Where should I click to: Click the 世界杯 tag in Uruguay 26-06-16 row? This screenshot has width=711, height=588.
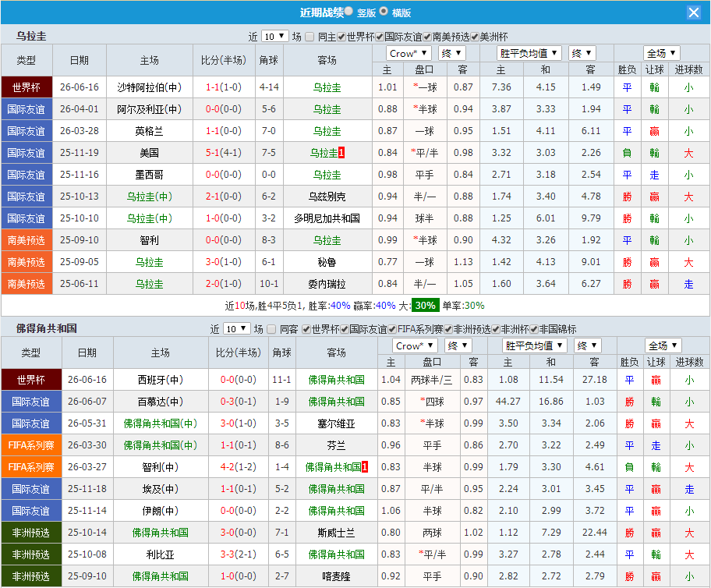(x=27, y=87)
